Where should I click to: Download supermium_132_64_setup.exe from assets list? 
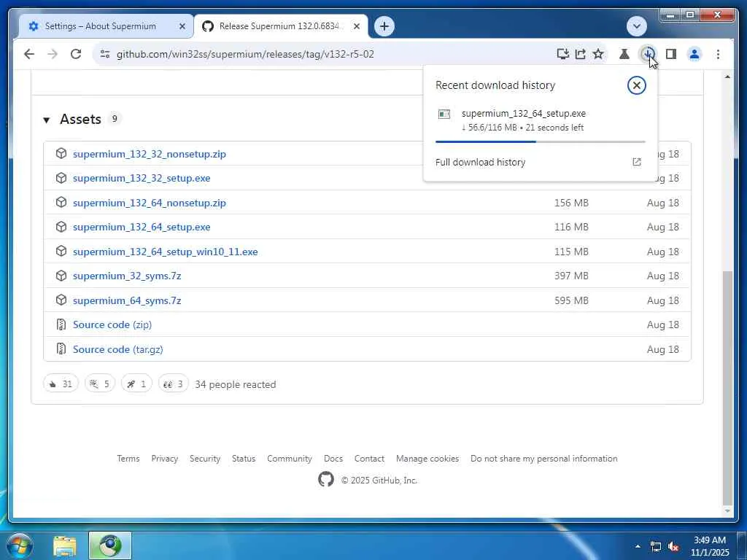pos(142,227)
